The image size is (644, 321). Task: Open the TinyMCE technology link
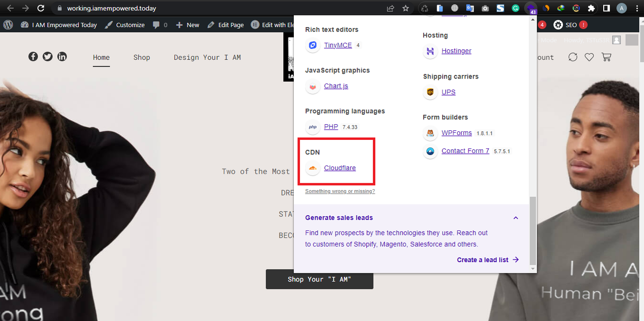tap(338, 45)
